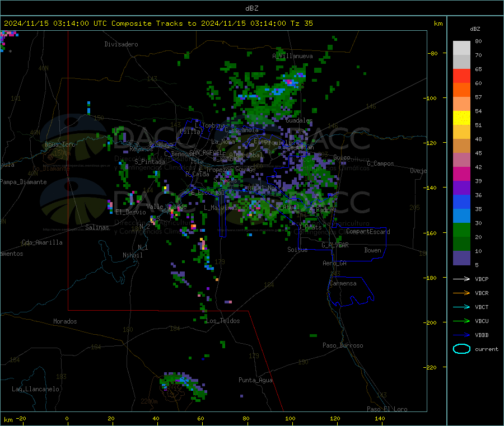Click the blue VBBB arrow legend icon
This screenshot has width=504, height=426.
pyautogui.click(x=461, y=335)
